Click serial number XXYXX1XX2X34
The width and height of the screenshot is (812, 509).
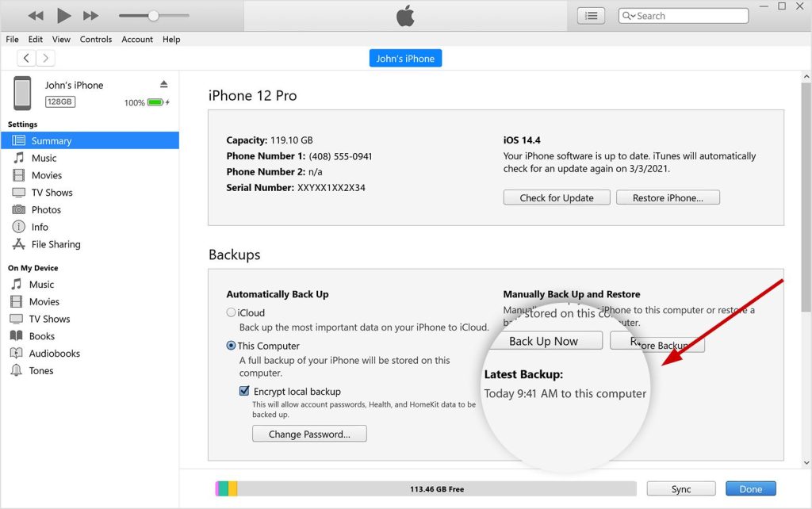pyautogui.click(x=331, y=187)
